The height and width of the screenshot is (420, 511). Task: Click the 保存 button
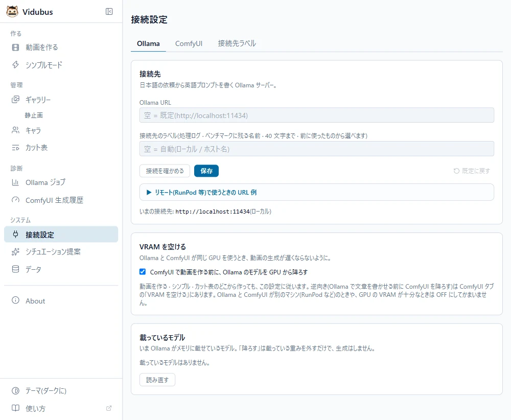[206, 171]
